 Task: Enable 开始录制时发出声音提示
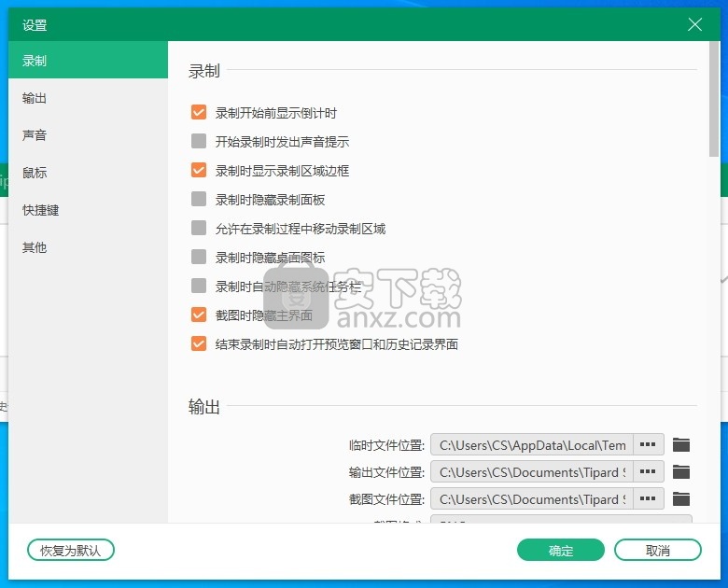[199, 141]
